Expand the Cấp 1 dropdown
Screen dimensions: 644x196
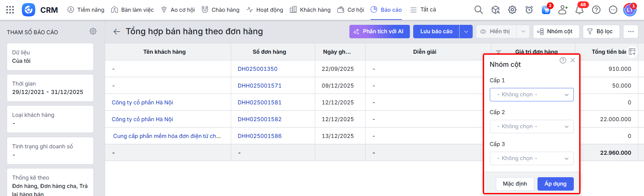(531, 95)
